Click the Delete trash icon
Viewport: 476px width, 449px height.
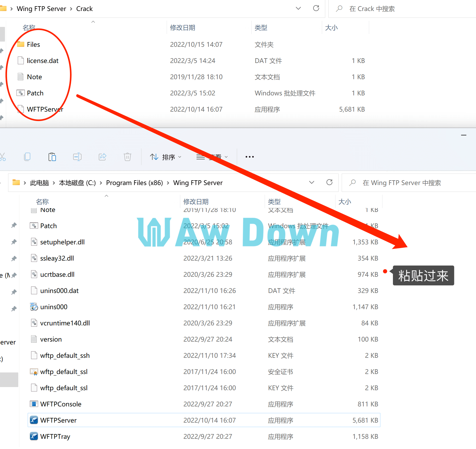tap(127, 157)
